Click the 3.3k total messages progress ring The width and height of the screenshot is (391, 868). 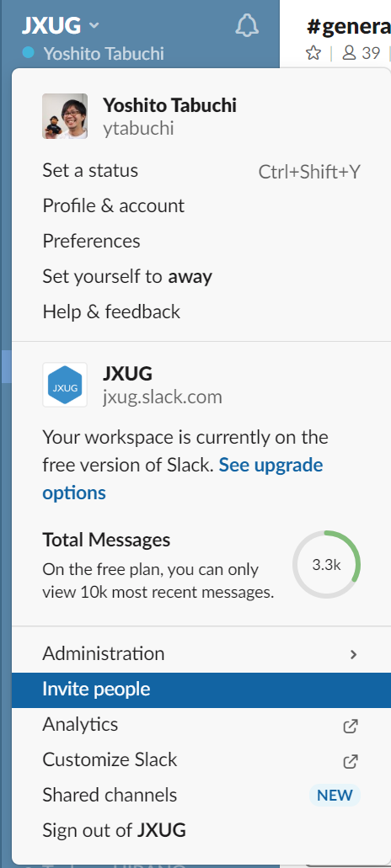tap(326, 565)
